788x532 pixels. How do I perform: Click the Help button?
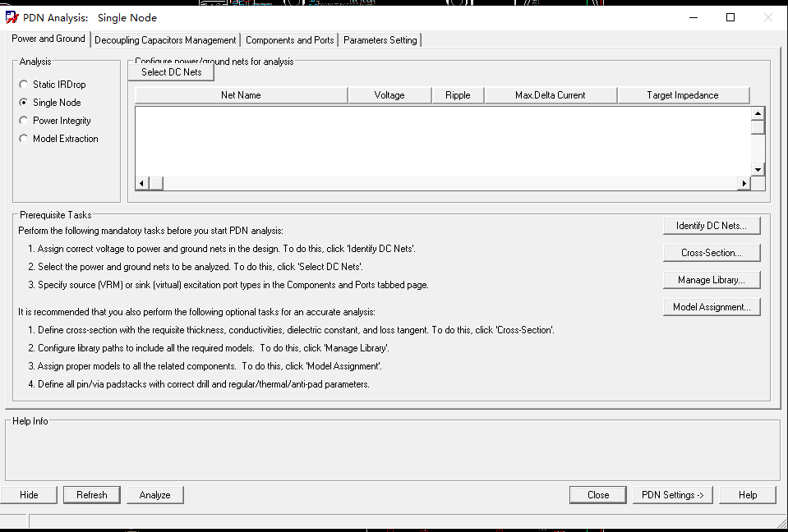click(747, 494)
